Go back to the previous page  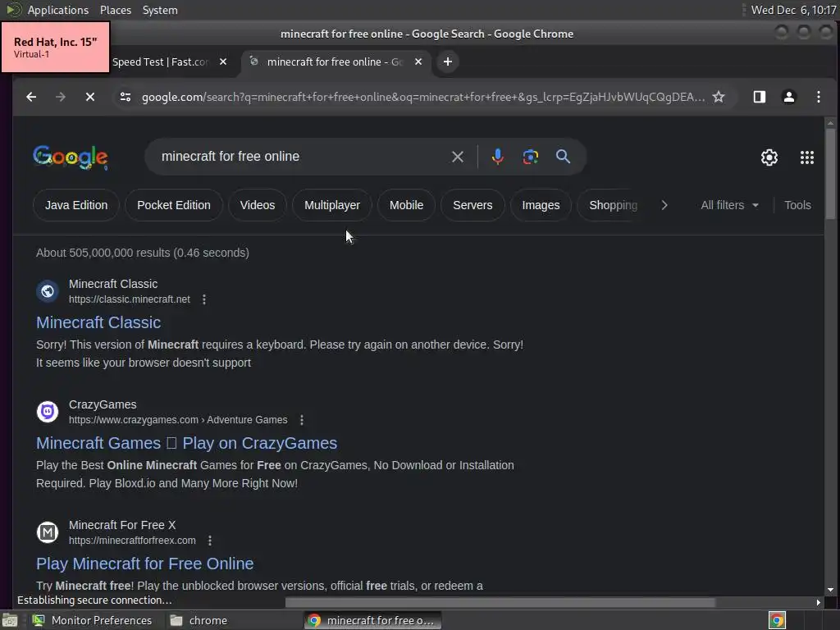[31, 97]
